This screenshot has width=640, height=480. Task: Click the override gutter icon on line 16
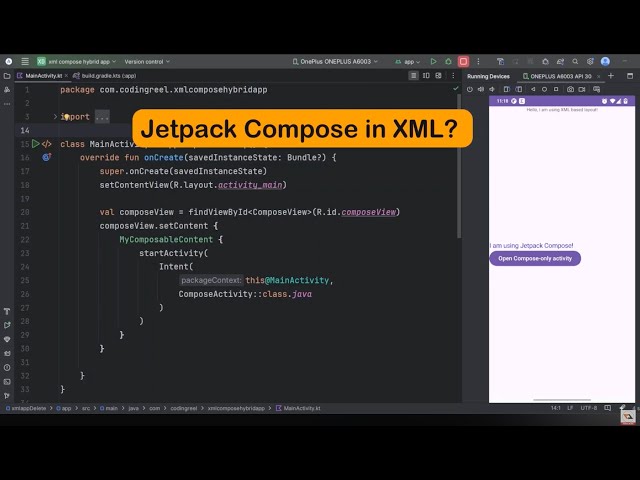tap(47, 157)
